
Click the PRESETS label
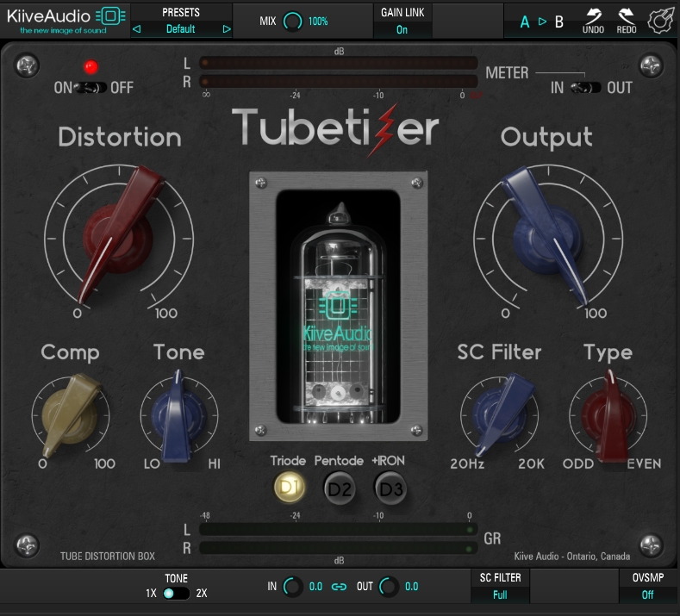[x=181, y=13]
